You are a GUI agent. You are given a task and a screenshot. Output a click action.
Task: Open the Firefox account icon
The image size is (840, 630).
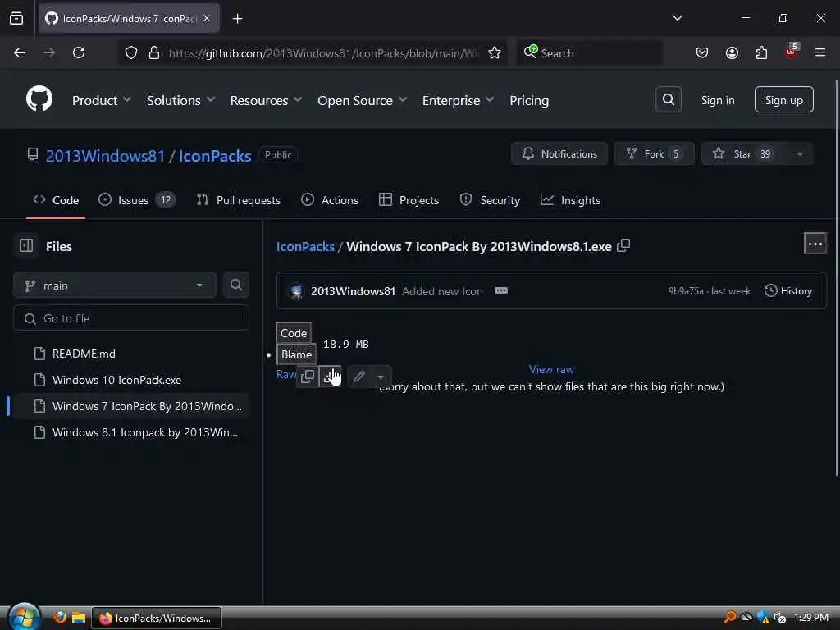pyautogui.click(x=732, y=52)
